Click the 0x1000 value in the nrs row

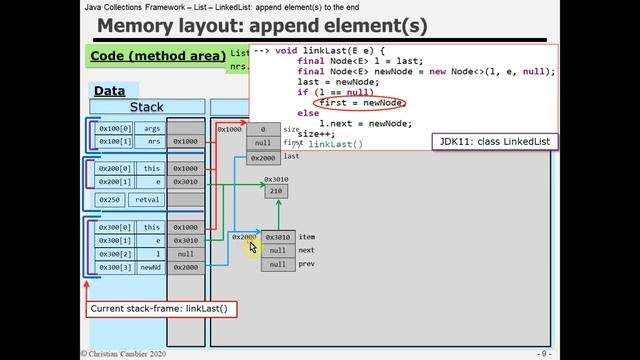tap(186, 142)
